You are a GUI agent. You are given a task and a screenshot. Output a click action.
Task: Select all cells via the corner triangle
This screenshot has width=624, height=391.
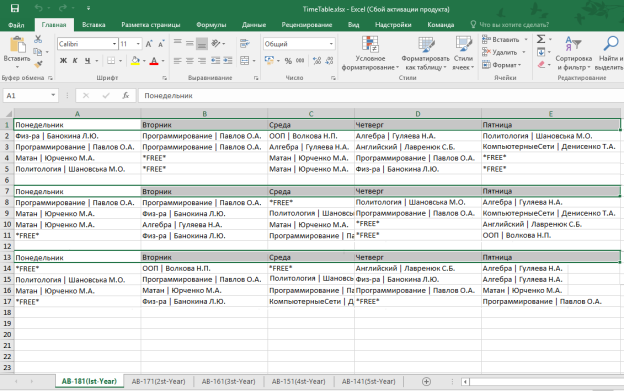coord(8,114)
